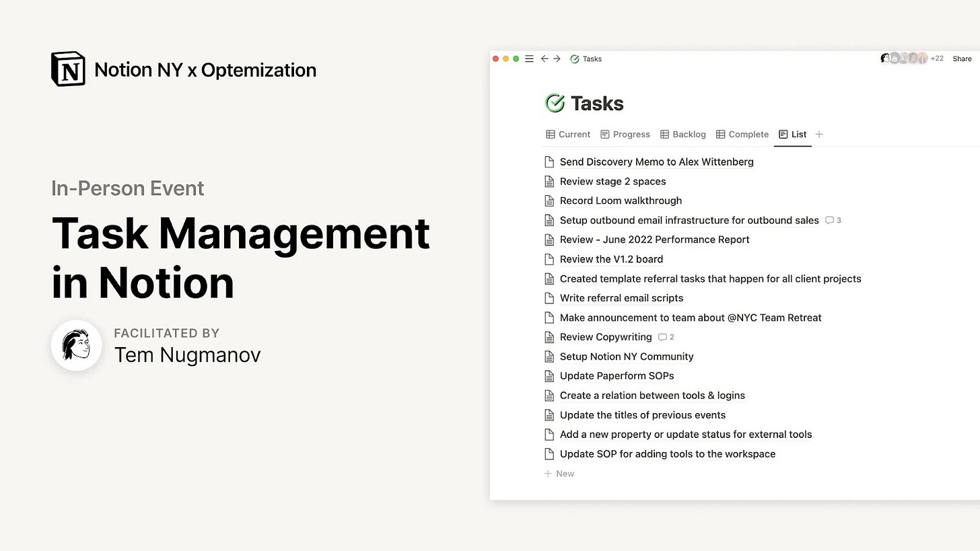Open Create a relation between tools & logins

(652, 395)
